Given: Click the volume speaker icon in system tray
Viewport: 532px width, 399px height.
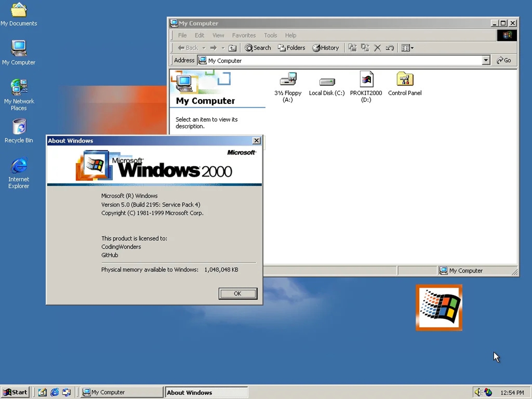Looking at the screenshot, I should (478, 392).
